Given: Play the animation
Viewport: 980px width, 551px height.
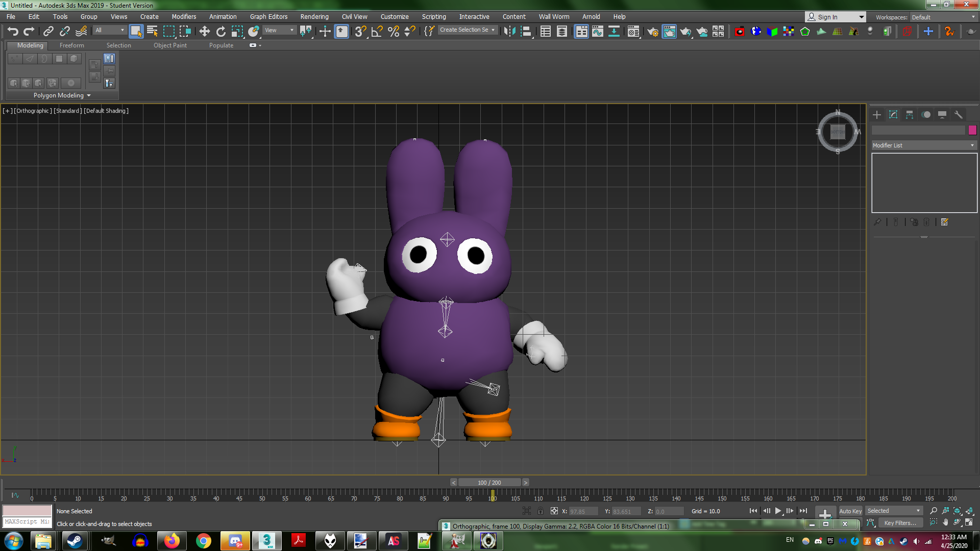Looking at the screenshot, I should click(778, 511).
